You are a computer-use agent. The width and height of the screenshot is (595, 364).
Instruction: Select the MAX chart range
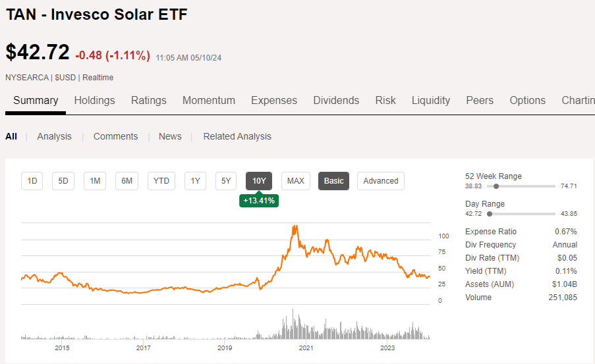[296, 181]
